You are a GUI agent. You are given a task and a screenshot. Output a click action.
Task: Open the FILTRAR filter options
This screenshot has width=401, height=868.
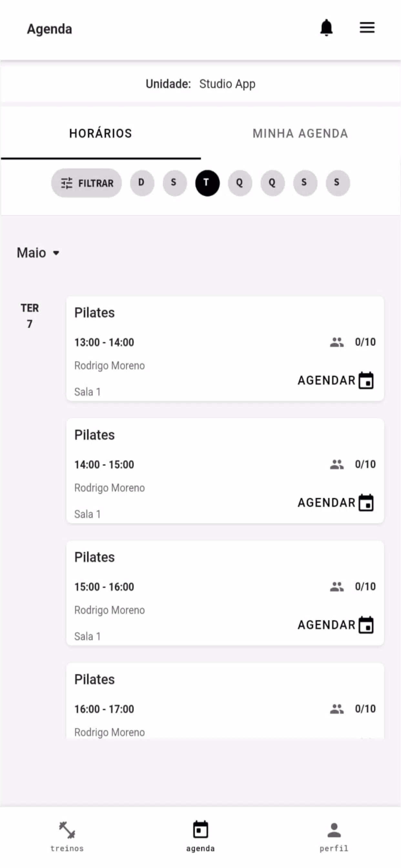(87, 183)
